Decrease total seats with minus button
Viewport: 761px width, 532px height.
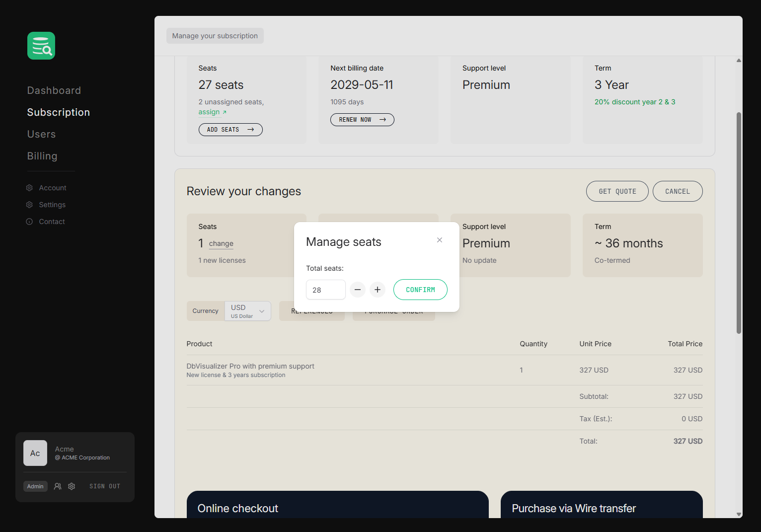pos(358,290)
